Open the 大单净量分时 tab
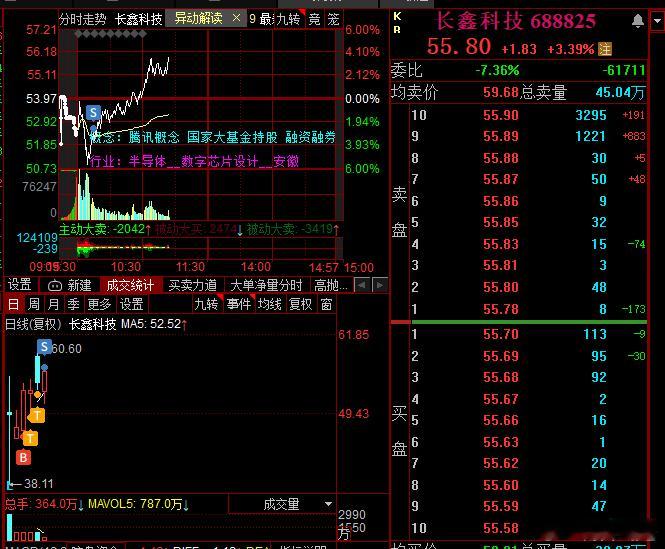 click(266, 285)
